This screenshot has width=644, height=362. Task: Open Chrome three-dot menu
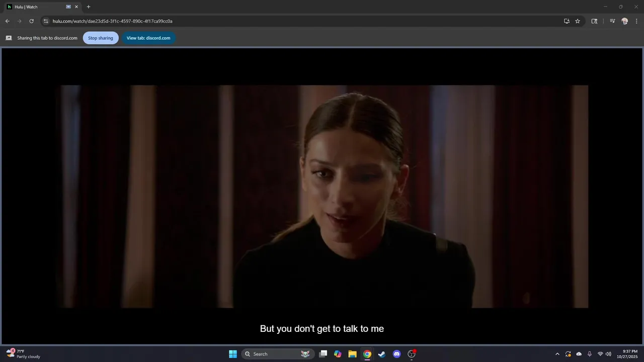point(636,21)
